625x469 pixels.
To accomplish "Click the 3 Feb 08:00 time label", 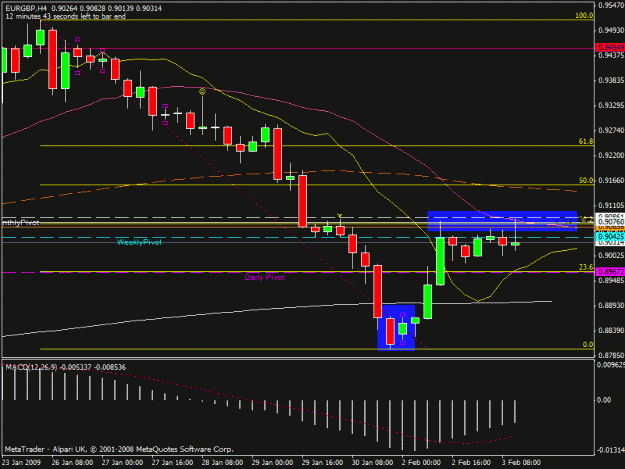I will pyautogui.click(x=521, y=463).
